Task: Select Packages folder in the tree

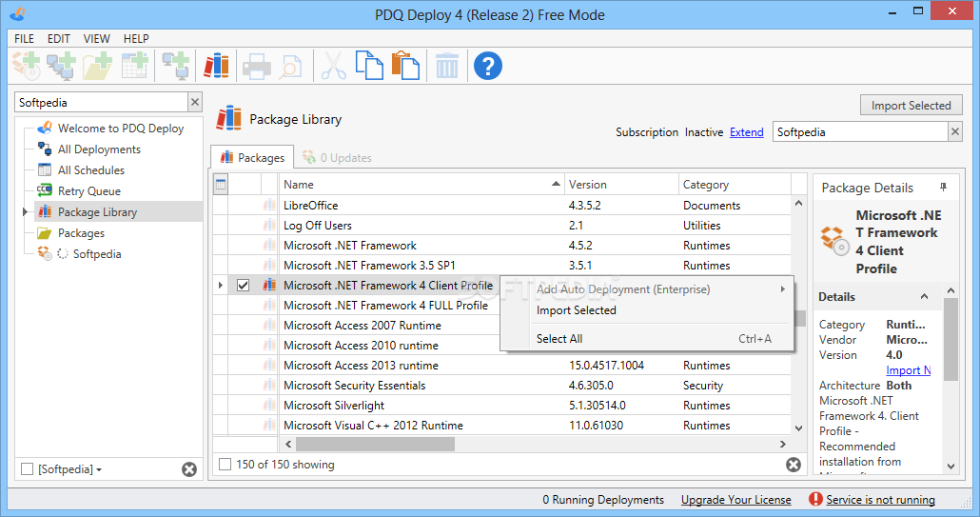Action: (81, 232)
